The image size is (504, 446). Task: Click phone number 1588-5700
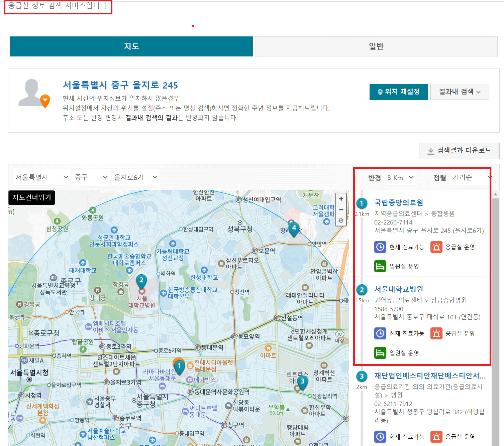point(389,309)
